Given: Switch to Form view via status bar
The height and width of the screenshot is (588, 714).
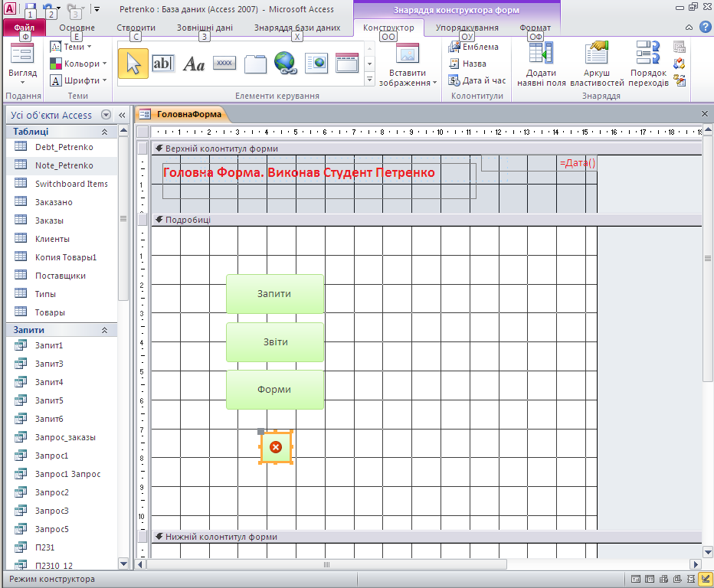Looking at the screenshot, I should click(636, 579).
